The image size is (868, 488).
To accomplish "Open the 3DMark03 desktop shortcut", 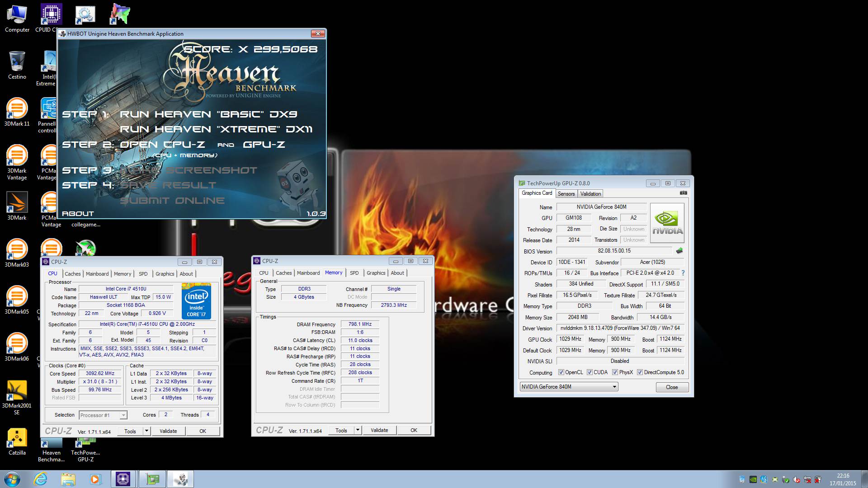I will click(x=17, y=253).
